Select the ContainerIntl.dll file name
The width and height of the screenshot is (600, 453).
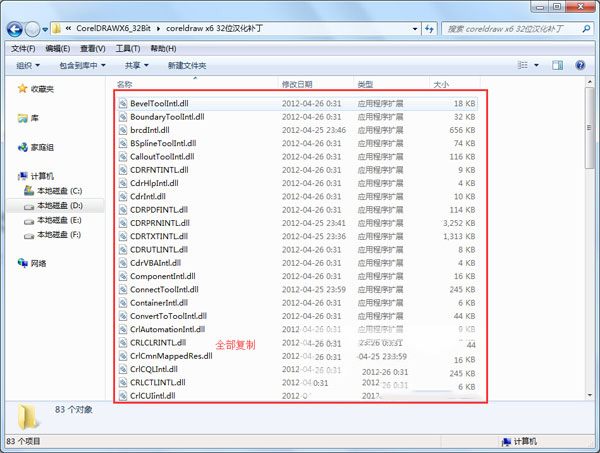pos(159,303)
